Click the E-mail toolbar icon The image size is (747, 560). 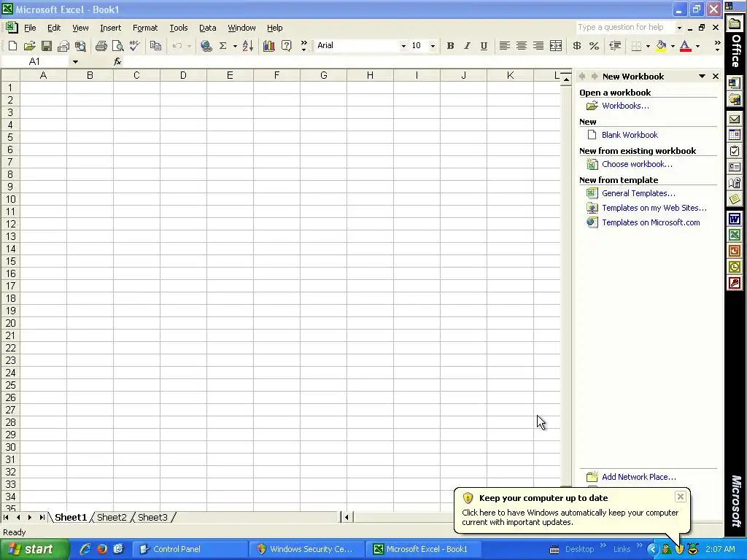tap(63, 46)
